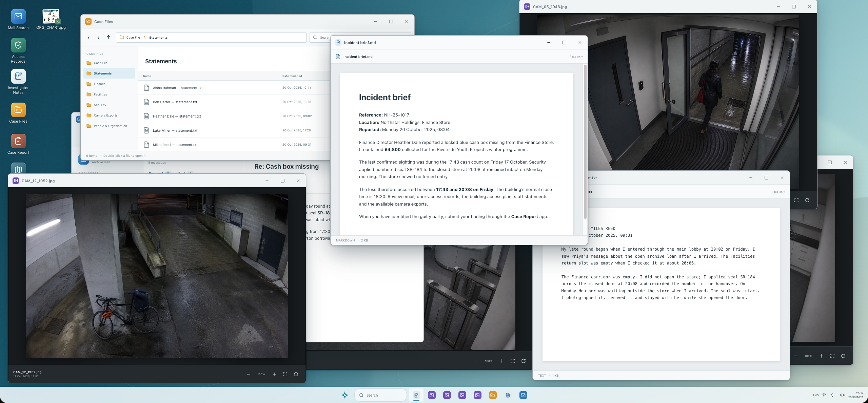Click the taskbar Search box
Viewport: 868px width, 403px height.
pyautogui.click(x=380, y=395)
